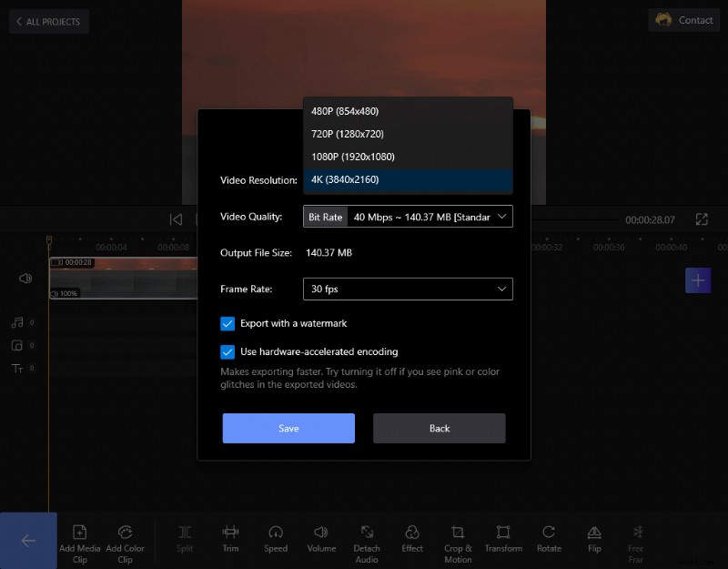The height and width of the screenshot is (569, 728).
Task: Select 1080P (1920x1080) resolution option
Action: click(408, 157)
